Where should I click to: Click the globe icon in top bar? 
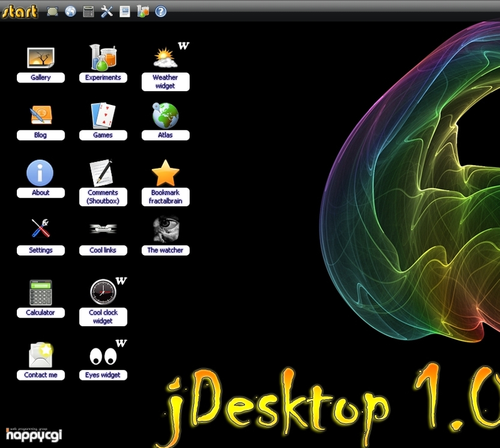click(71, 12)
